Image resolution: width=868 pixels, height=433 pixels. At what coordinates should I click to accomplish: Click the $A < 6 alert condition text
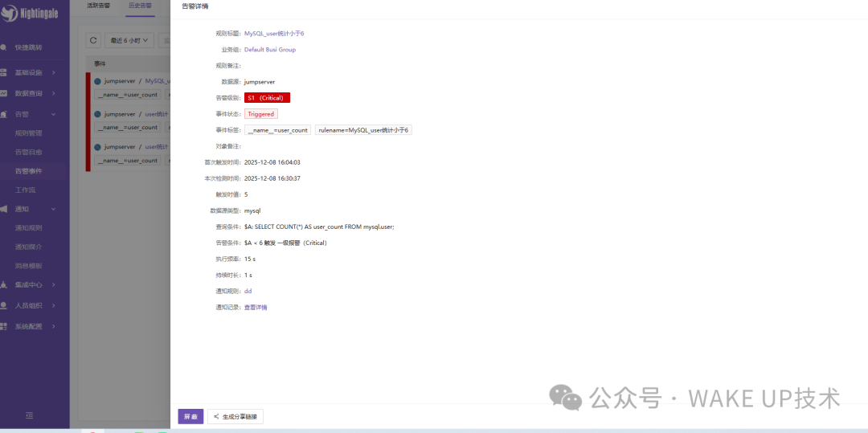pyautogui.click(x=285, y=243)
